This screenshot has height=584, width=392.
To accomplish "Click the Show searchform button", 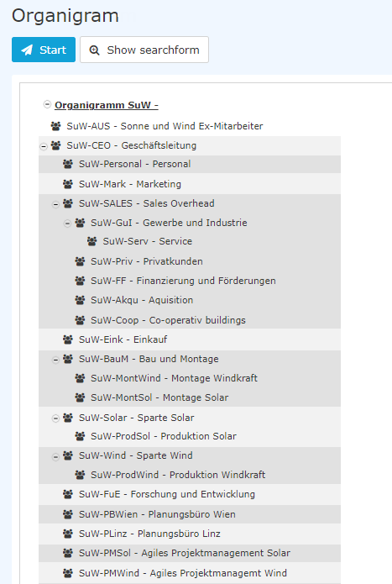I will click(x=144, y=50).
